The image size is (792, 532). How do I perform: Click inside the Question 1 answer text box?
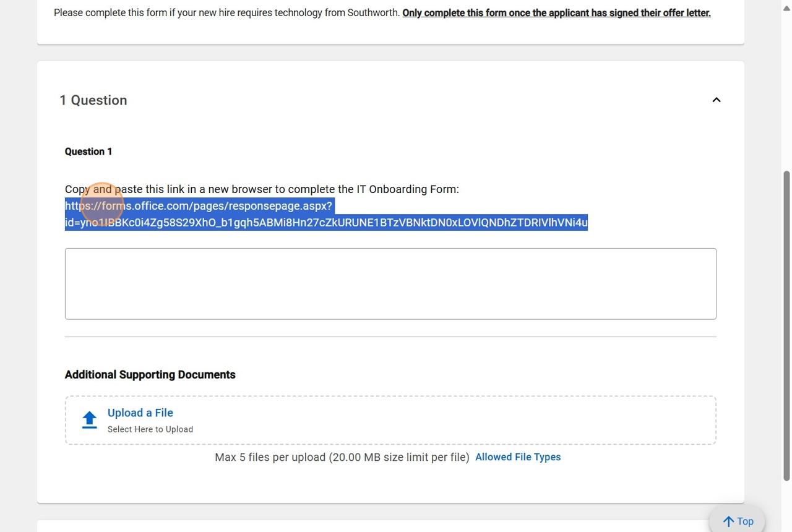pos(390,284)
